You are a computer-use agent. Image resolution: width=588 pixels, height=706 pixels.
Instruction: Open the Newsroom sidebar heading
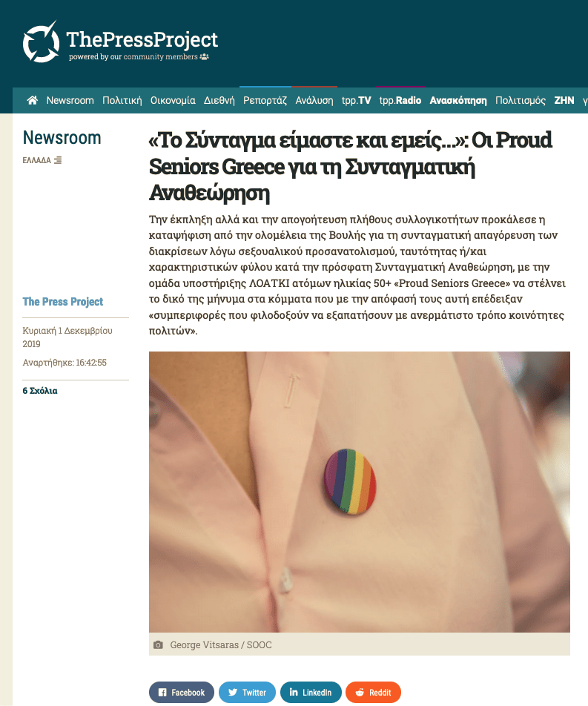[x=62, y=137]
